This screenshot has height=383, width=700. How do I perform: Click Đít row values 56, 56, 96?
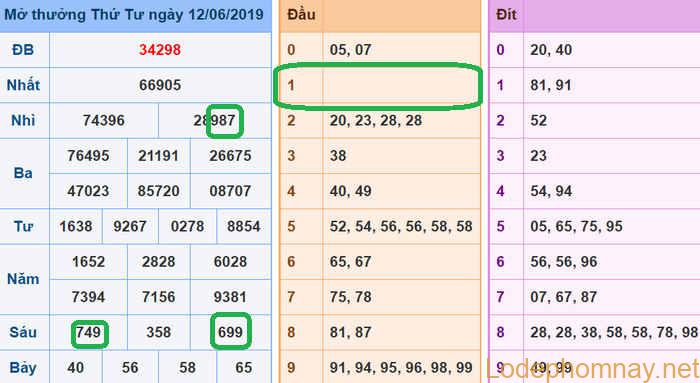click(564, 261)
